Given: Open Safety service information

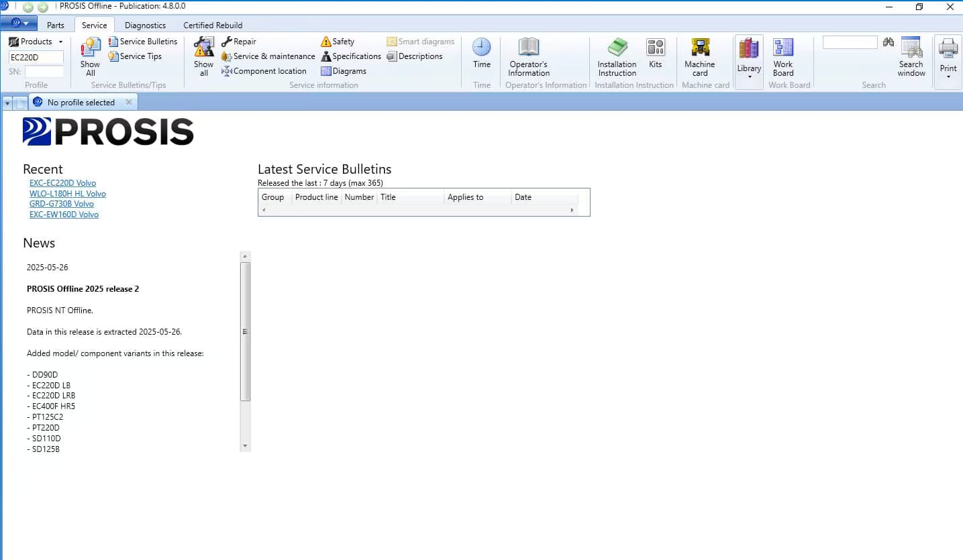Looking at the screenshot, I should point(338,42).
